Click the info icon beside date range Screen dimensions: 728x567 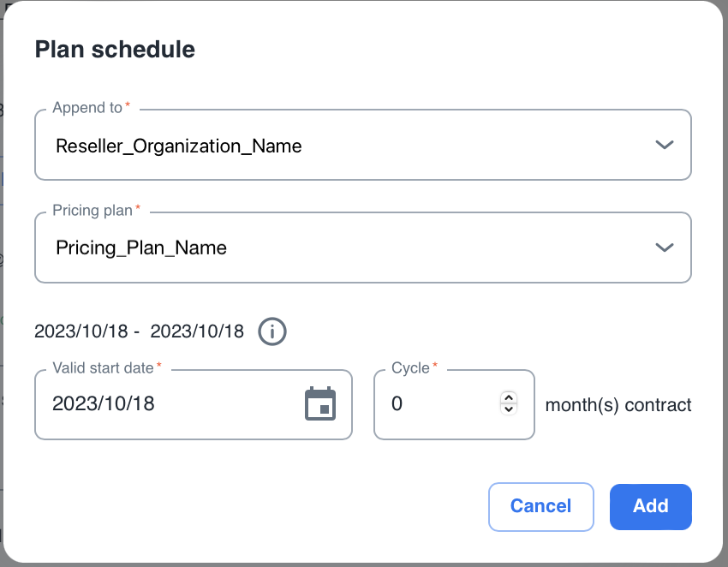pos(272,331)
